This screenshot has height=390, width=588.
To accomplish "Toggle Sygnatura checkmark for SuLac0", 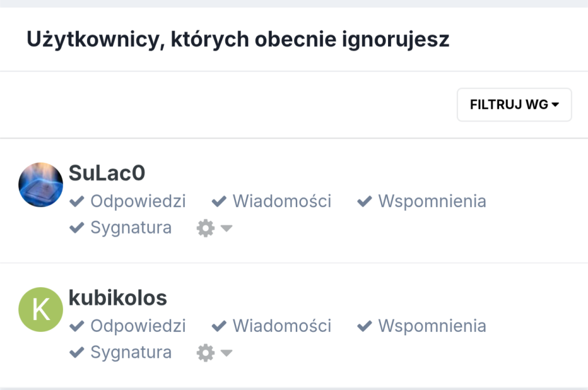I will click(x=77, y=228).
